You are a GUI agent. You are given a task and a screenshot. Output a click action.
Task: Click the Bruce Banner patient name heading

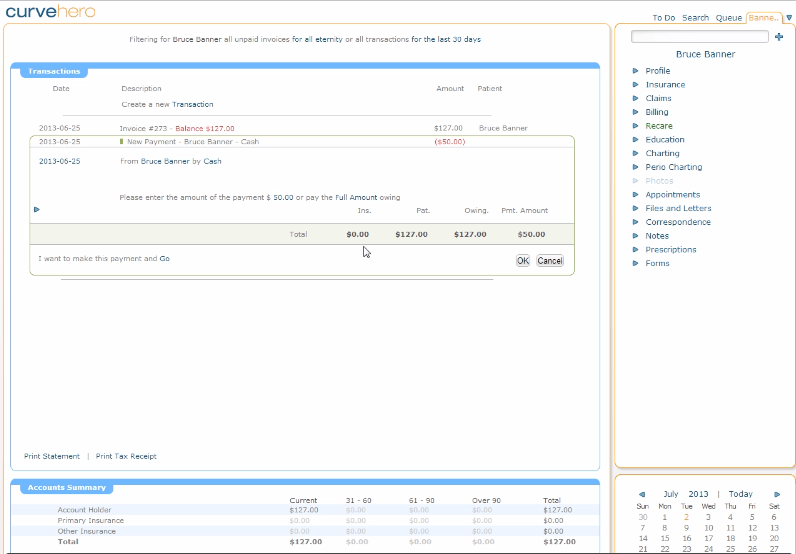705,54
